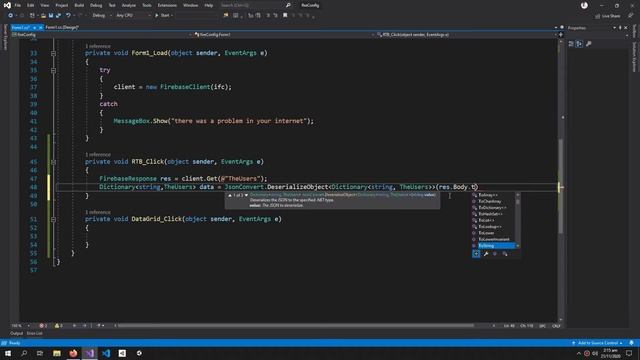Open property pages wrench in Properties
640x360 pixels.
point(589,44)
